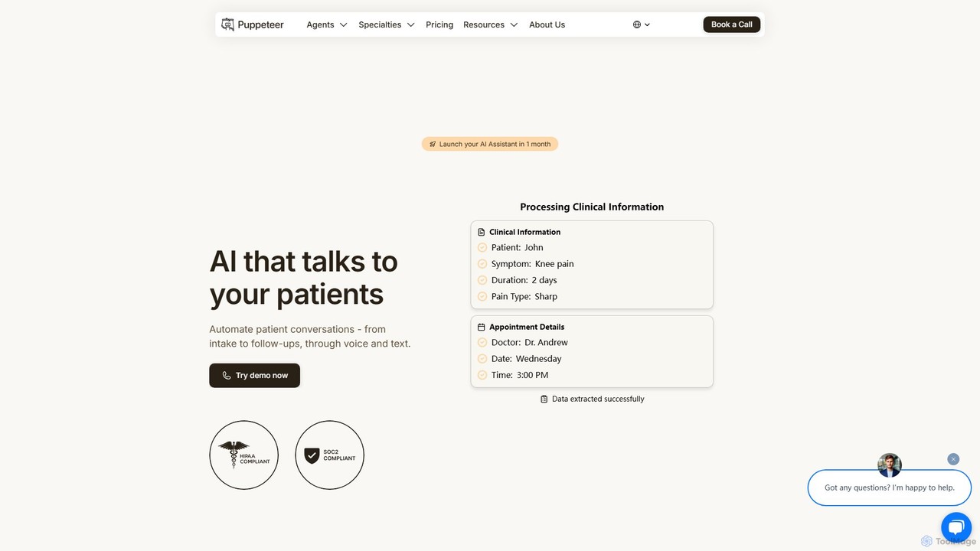Click the 'Clinical Information' card title

524,232
